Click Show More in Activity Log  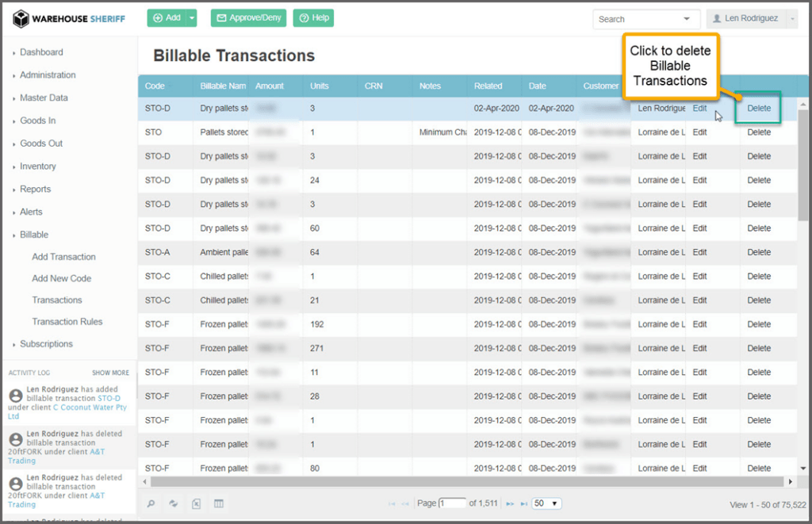point(110,373)
